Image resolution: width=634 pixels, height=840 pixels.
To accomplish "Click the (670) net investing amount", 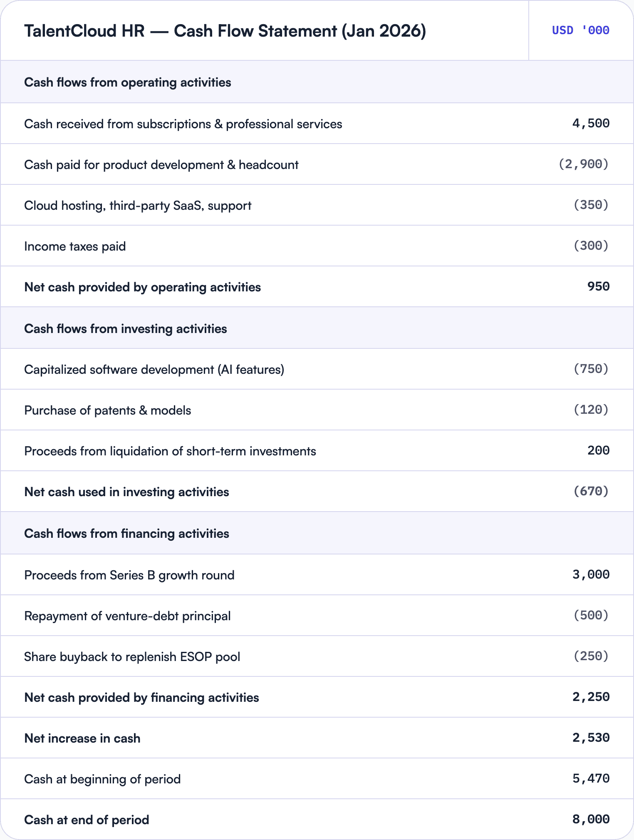I will click(591, 491).
